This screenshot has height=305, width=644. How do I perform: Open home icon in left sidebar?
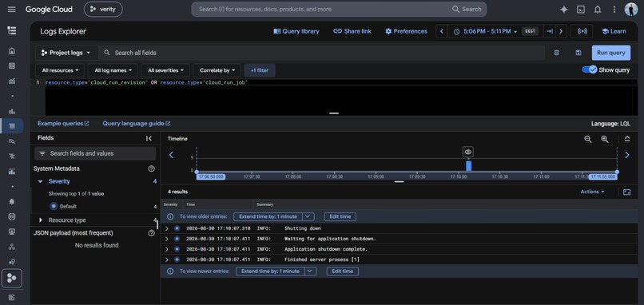point(12,51)
